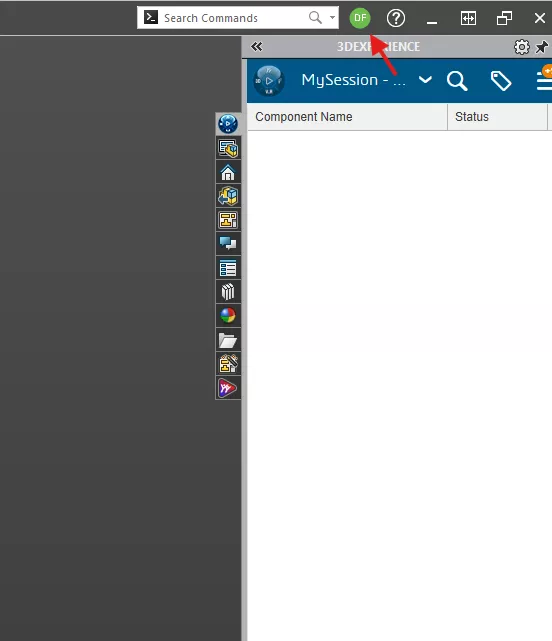Image resolution: width=552 pixels, height=641 pixels.
Task: Close the application window
Action: tap(540, 18)
